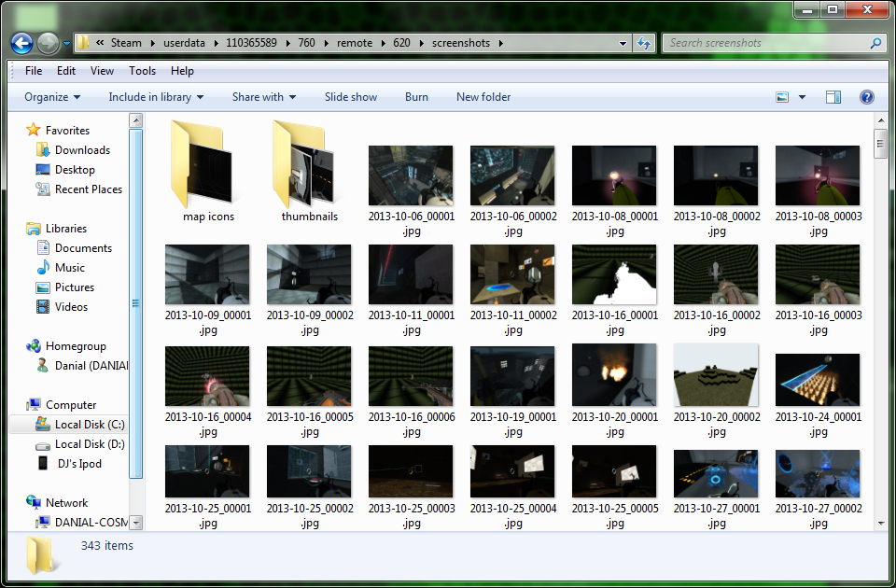Screen dimensions: 896x588
Task: Create a New folder
Action: click(x=483, y=97)
